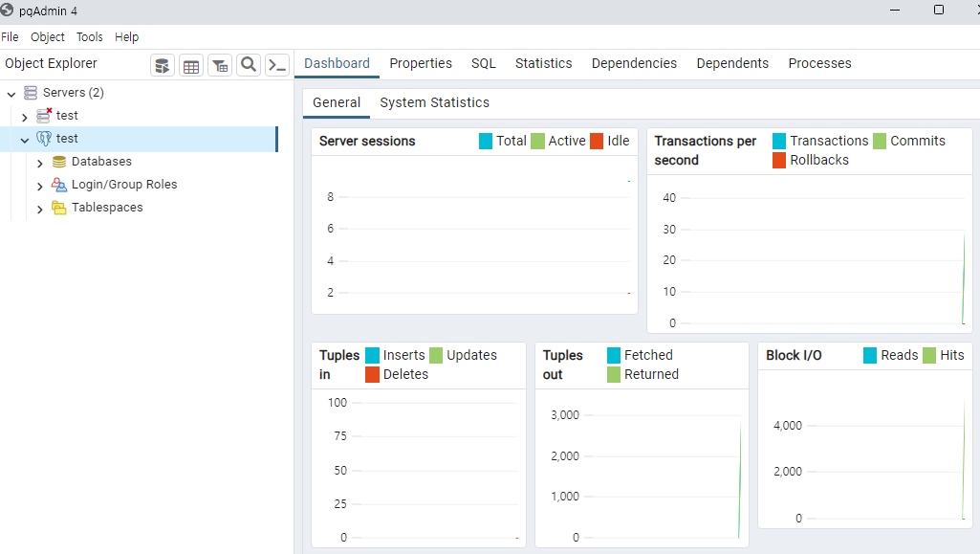Screen dimensions: 980x554
Task: Click the Total legend swatch
Action: pyautogui.click(x=486, y=142)
